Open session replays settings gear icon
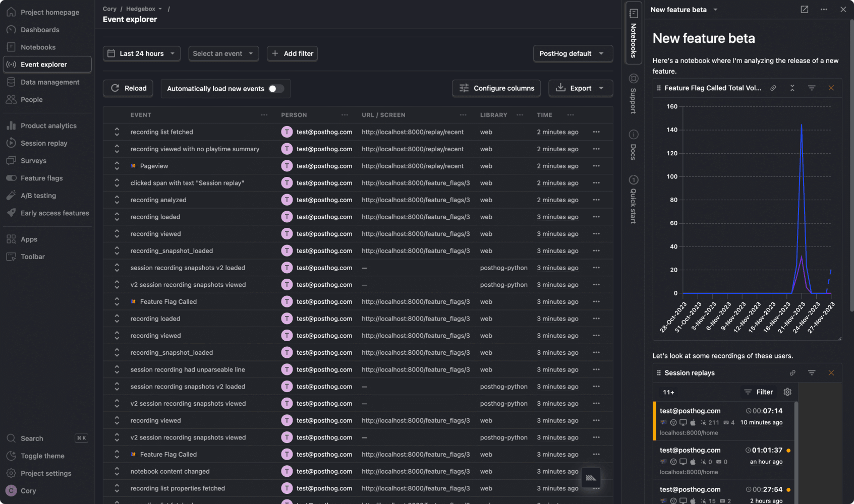The width and height of the screenshot is (854, 504). (x=787, y=392)
